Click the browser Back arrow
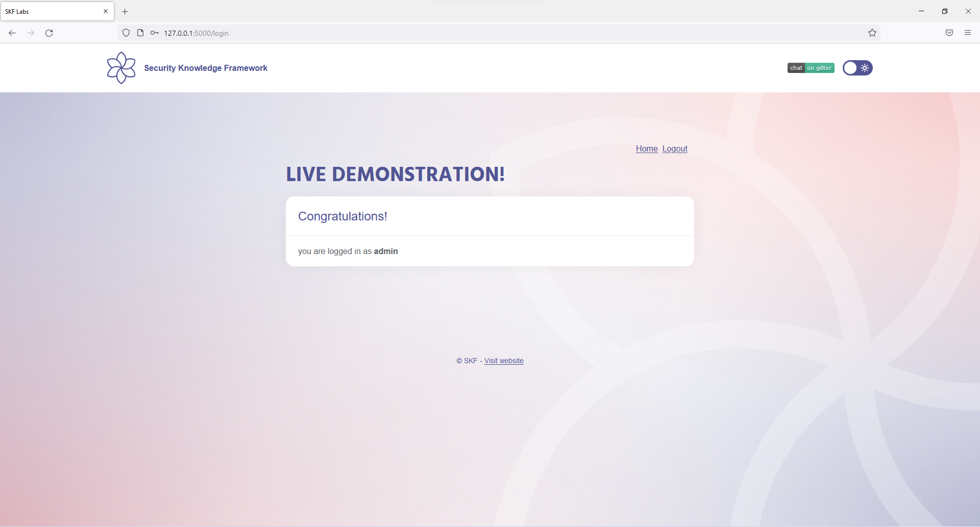 tap(12, 33)
